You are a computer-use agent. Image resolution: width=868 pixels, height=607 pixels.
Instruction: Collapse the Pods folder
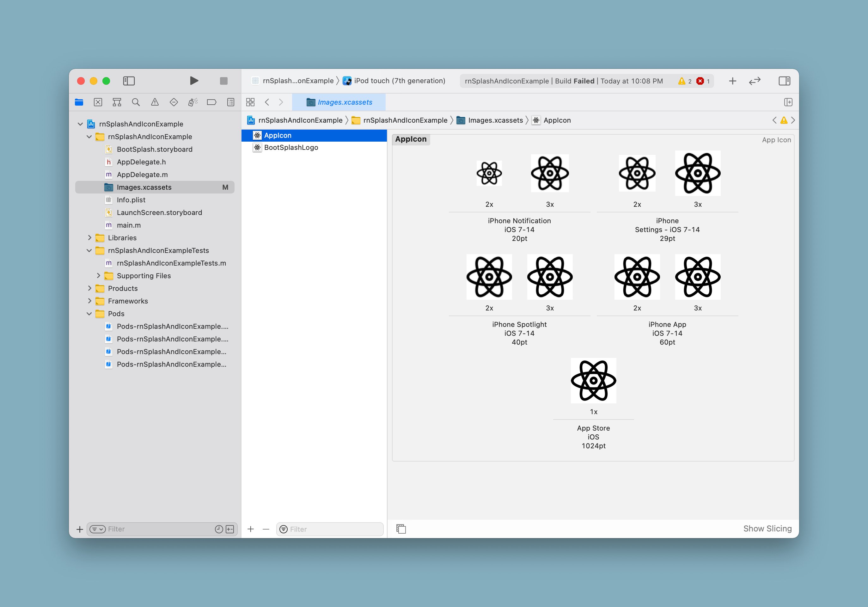tap(89, 314)
